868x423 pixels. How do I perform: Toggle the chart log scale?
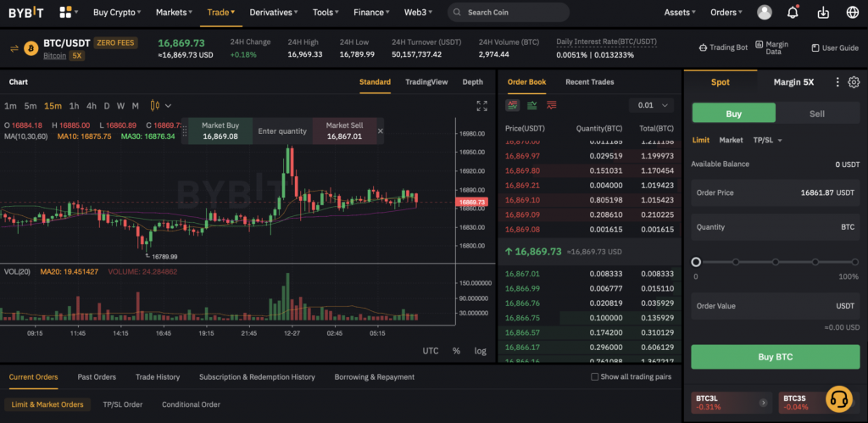(x=480, y=351)
